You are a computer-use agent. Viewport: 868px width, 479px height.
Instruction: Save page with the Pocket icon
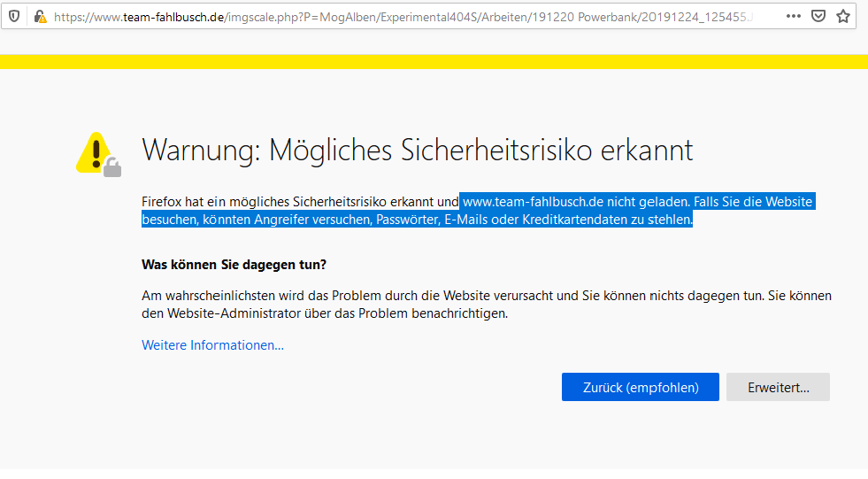click(819, 16)
